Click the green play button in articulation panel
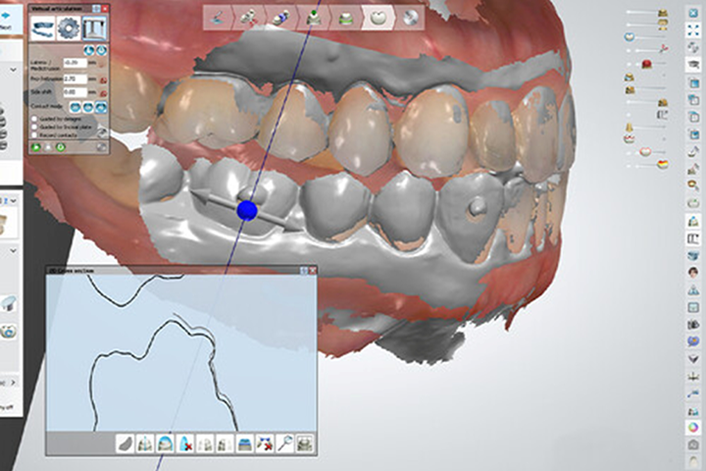 coord(35,146)
